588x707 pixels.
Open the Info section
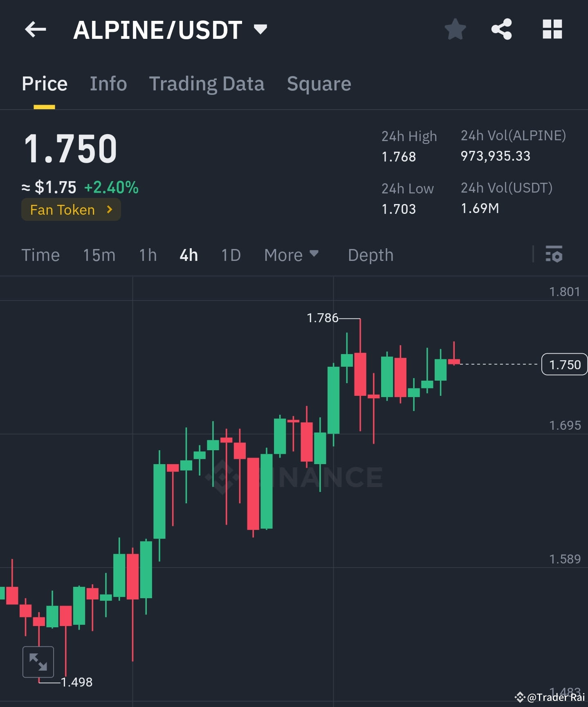point(108,83)
